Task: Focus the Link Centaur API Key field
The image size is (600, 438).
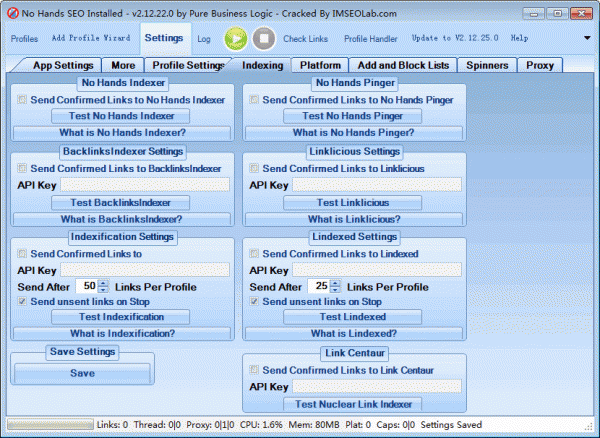Action: (x=377, y=386)
